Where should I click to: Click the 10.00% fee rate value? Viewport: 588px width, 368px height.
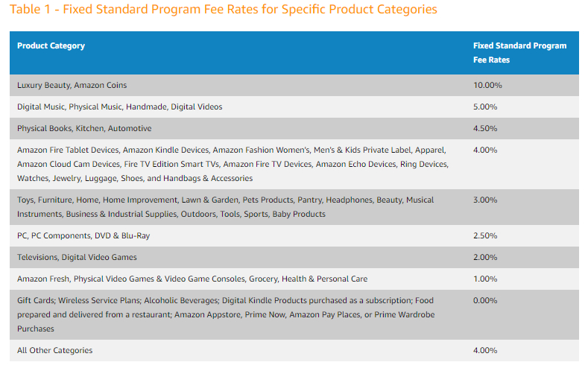pyautogui.click(x=487, y=85)
